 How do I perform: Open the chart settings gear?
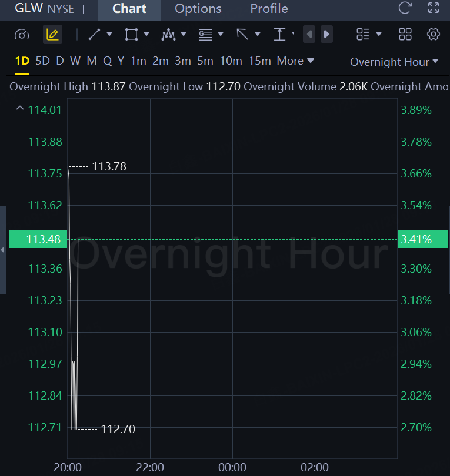pos(434,34)
